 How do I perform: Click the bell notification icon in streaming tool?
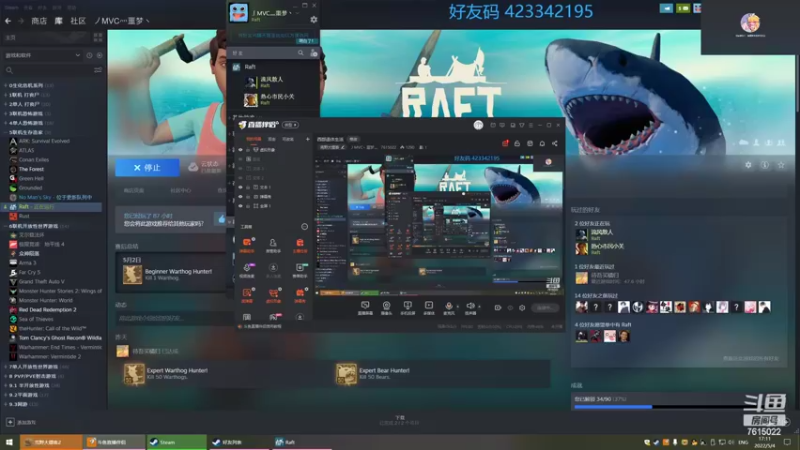click(x=542, y=143)
